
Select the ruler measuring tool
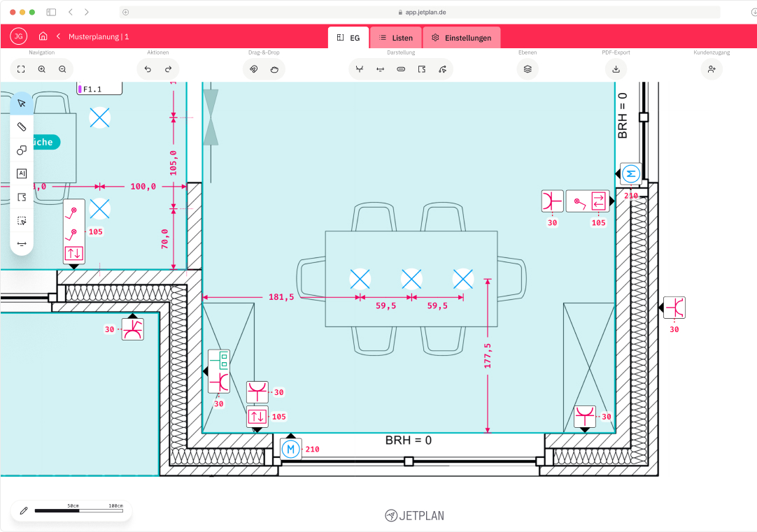pos(22,127)
